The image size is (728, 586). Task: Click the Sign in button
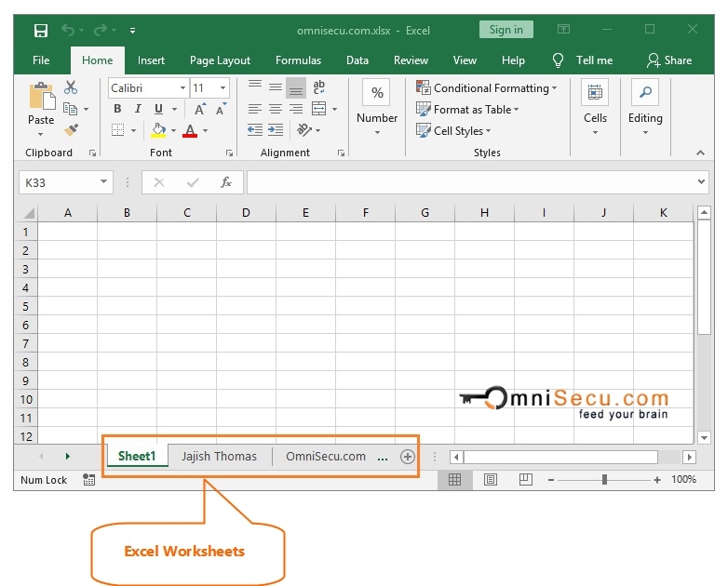(506, 30)
